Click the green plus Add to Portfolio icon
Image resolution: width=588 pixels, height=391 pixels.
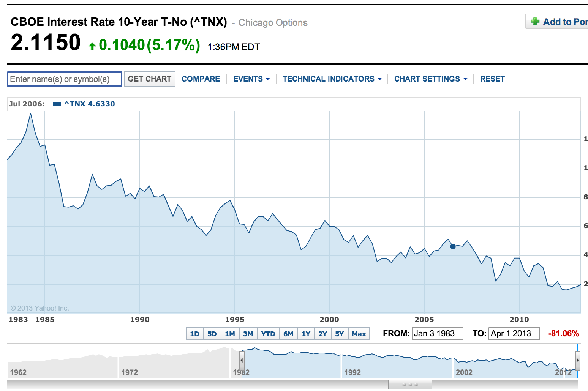click(535, 22)
